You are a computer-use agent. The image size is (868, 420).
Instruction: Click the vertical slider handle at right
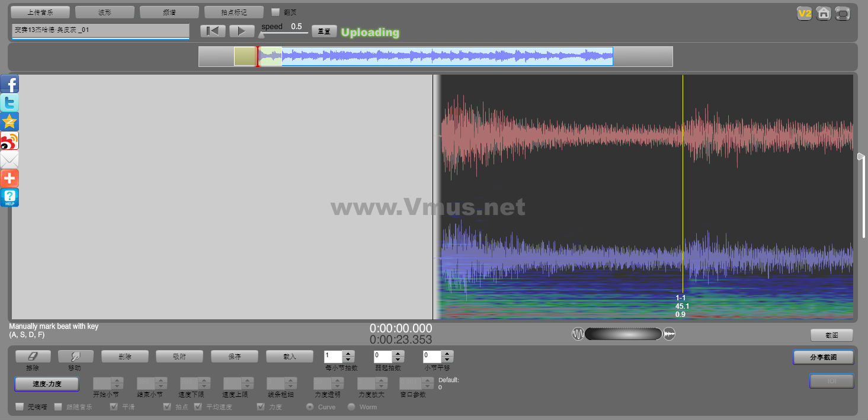861,157
